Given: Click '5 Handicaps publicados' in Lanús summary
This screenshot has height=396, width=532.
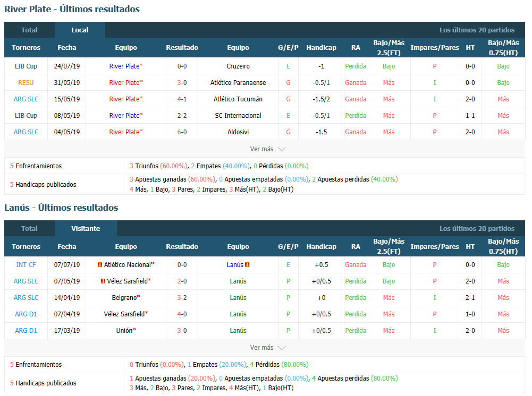Looking at the screenshot, I should [x=43, y=383].
